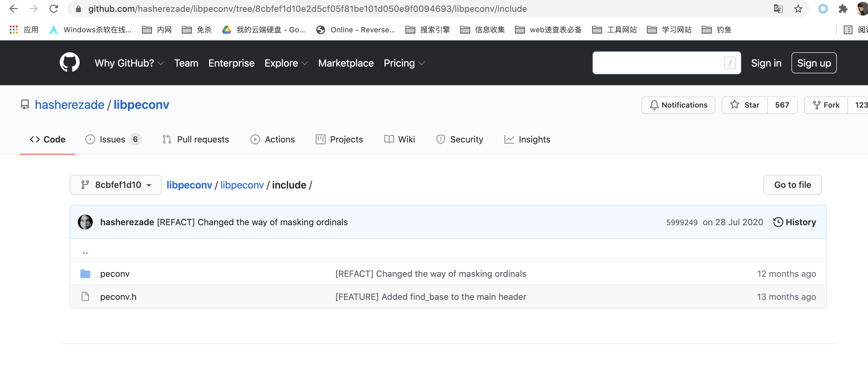Click the Notifications bell button
The height and width of the screenshot is (367, 868).
(x=678, y=105)
